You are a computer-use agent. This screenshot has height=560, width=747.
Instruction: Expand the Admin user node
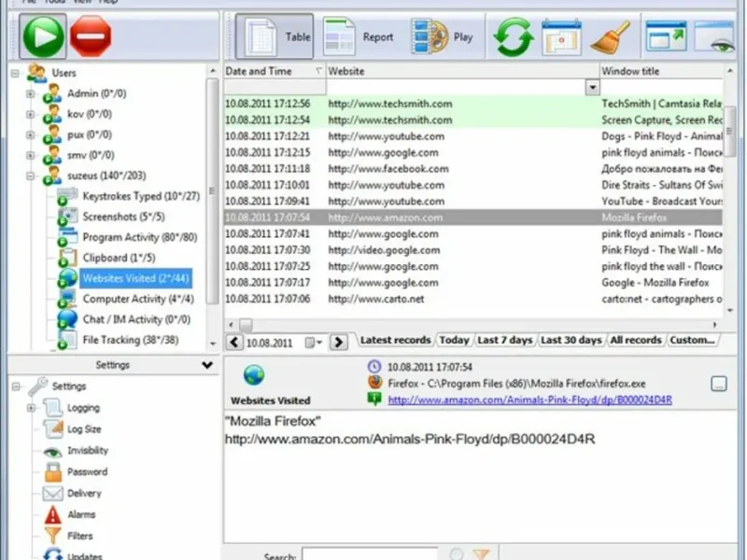pyautogui.click(x=31, y=94)
